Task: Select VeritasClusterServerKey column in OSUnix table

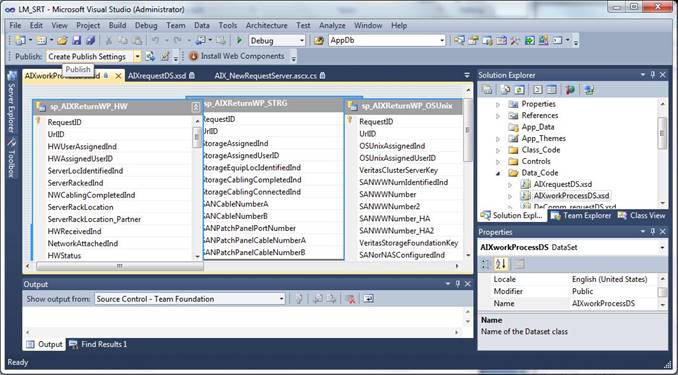Action: (398, 170)
